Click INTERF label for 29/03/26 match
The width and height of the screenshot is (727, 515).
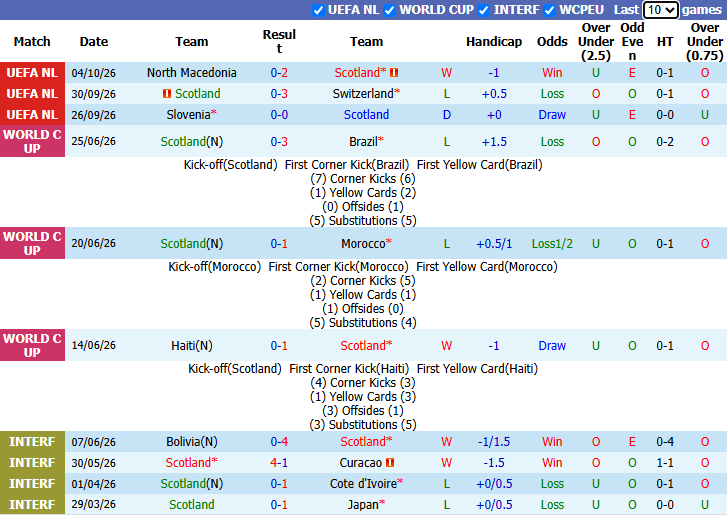[x=32, y=504]
